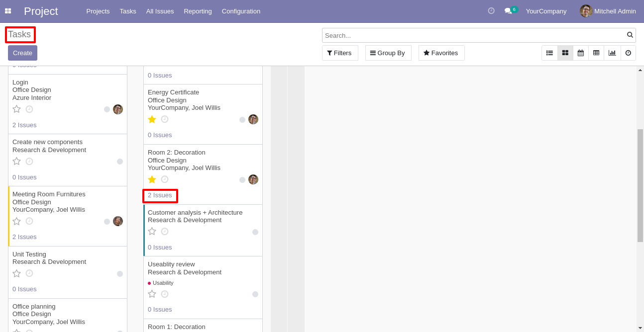Star the Login task
Screen dimensions: 644x332
[x=16, y=109]
